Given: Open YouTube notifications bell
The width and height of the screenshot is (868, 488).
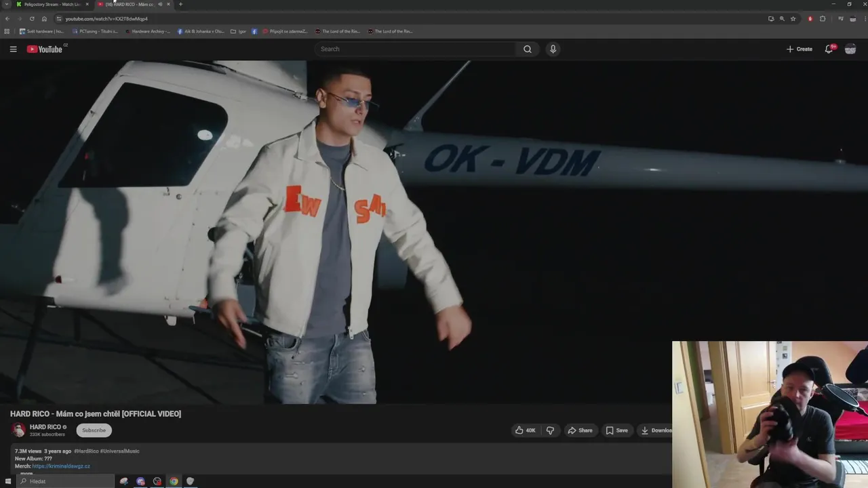Looking at the screenshot, I should [829, 49].
